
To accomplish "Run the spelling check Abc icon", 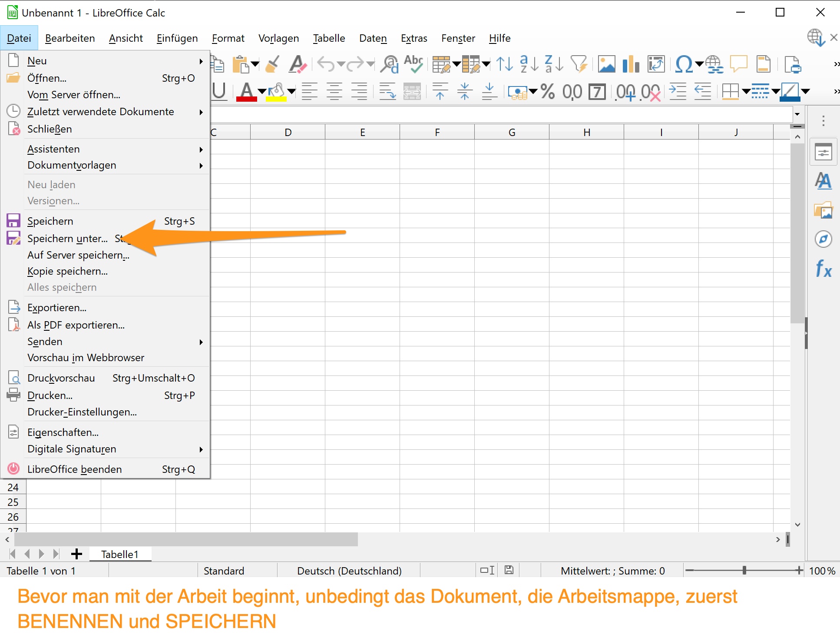I will [x=413, y=63].
